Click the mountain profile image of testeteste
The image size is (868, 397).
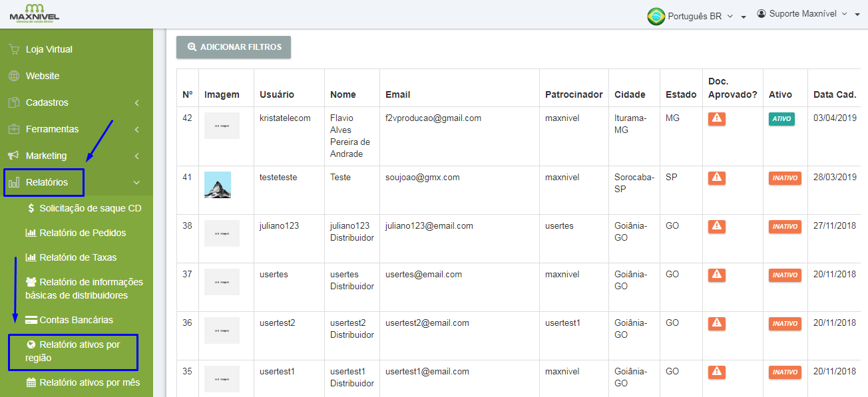[218, 185]
